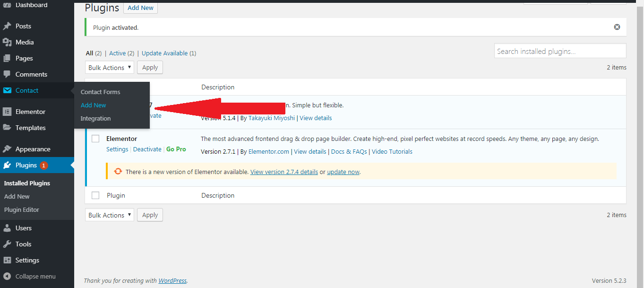
Task: Click the Plugins plug icon
Action: pos(7,165)
